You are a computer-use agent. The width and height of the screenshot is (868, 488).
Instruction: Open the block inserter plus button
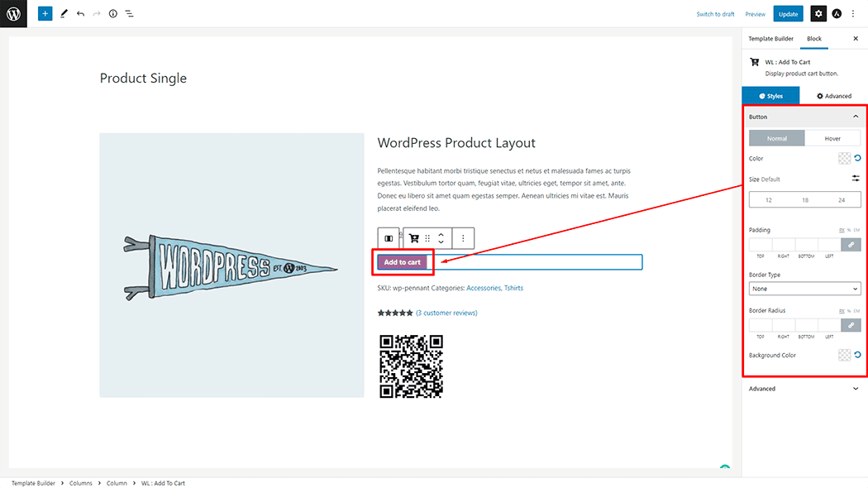[45, 13]
